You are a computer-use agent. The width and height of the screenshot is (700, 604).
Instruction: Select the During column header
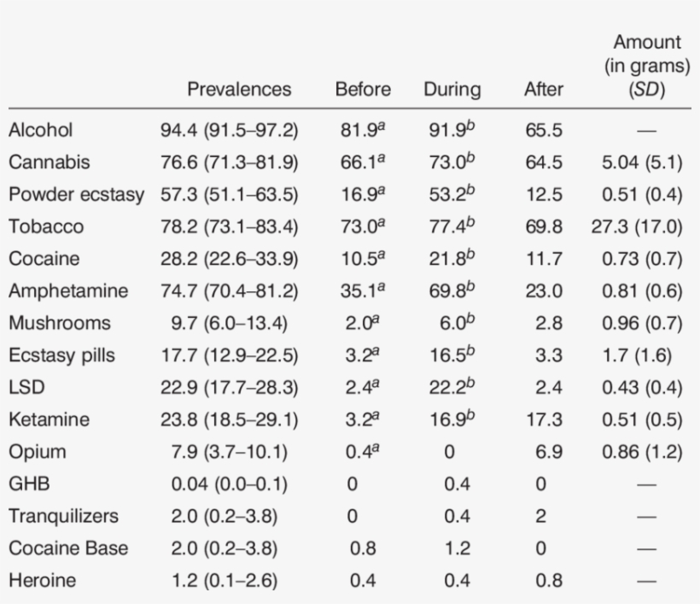(x=452, y=89)
